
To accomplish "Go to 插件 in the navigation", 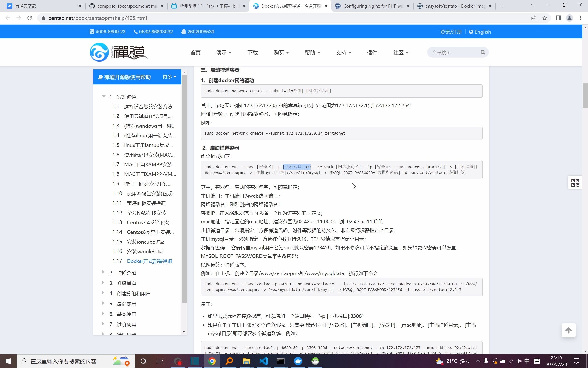I will click(372, 53).
